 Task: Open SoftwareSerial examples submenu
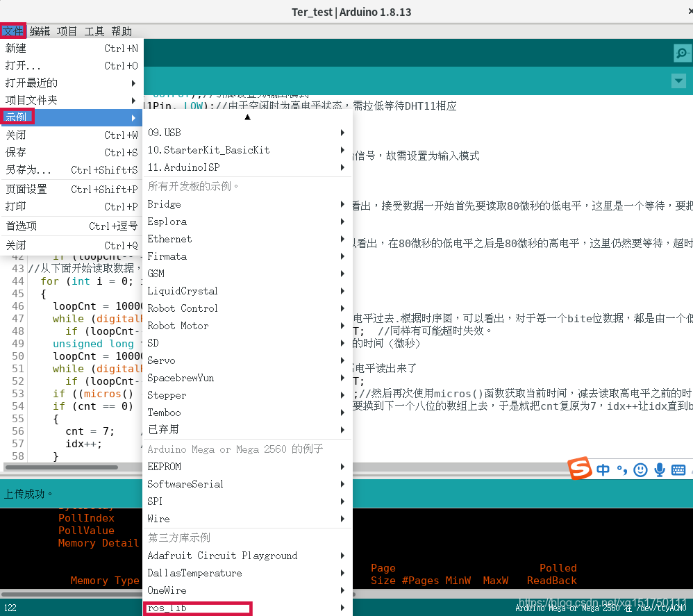(x=247, y=484)
